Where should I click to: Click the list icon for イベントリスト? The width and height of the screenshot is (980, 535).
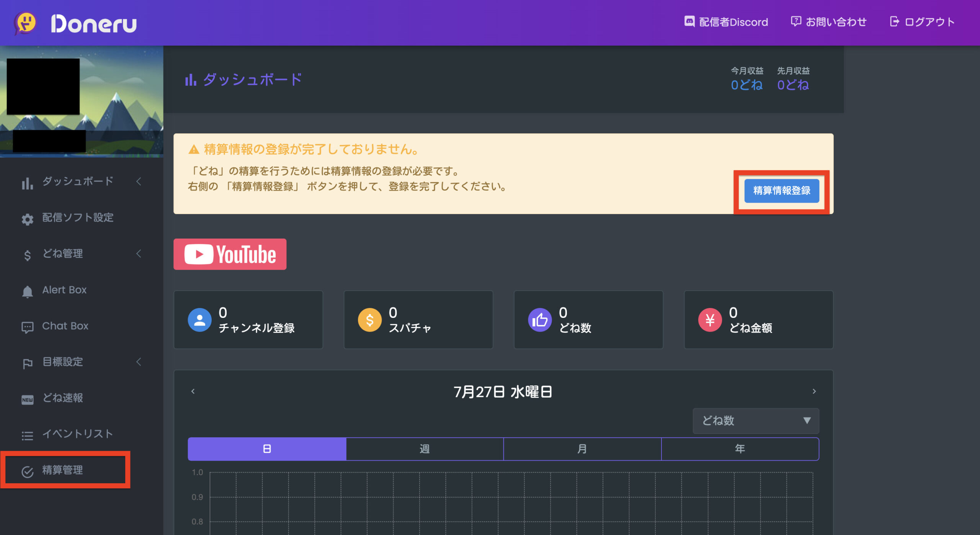pos(27,435)
